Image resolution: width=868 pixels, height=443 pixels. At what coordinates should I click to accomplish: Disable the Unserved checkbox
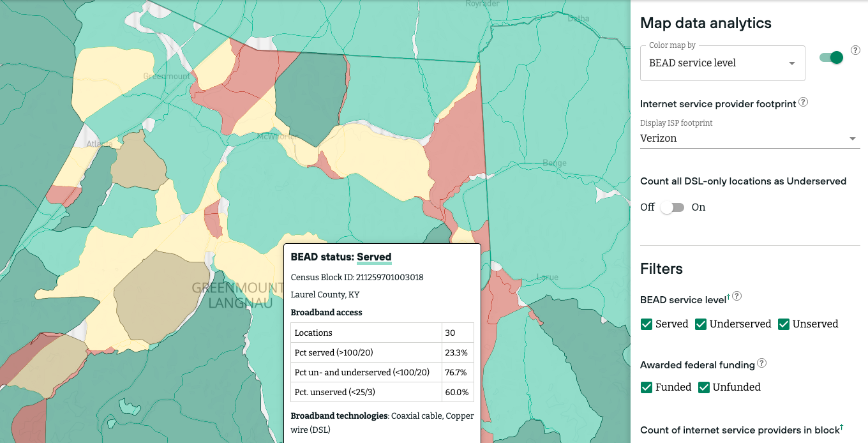tap(784, 324)
